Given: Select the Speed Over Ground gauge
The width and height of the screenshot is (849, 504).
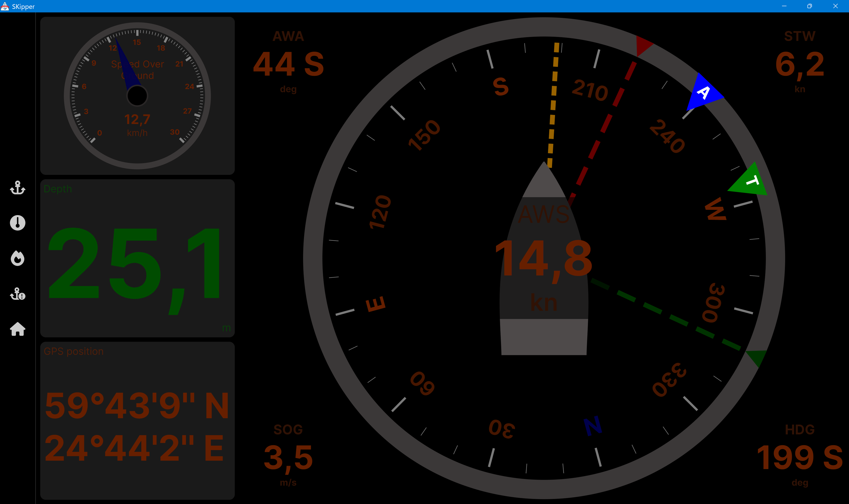Looking at the screenshot, I should coord(137,96).
